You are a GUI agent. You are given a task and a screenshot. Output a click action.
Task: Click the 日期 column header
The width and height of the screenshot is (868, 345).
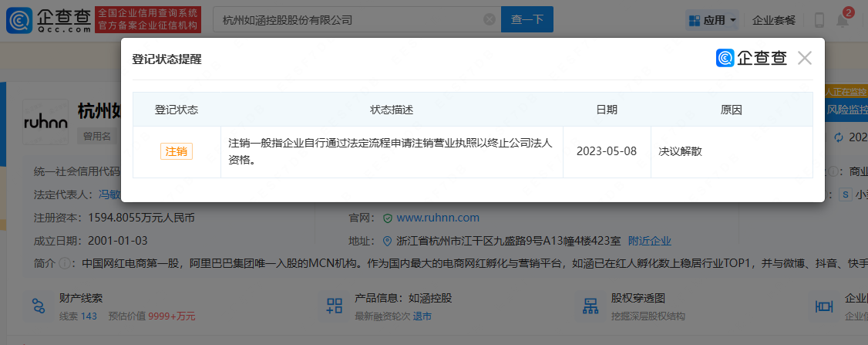607,110
